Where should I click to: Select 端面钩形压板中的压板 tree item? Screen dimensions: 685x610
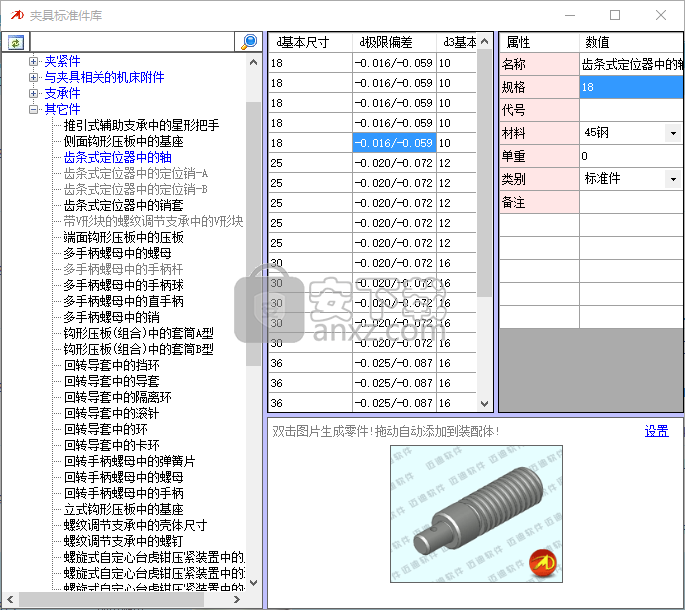(x=123, y=237)
